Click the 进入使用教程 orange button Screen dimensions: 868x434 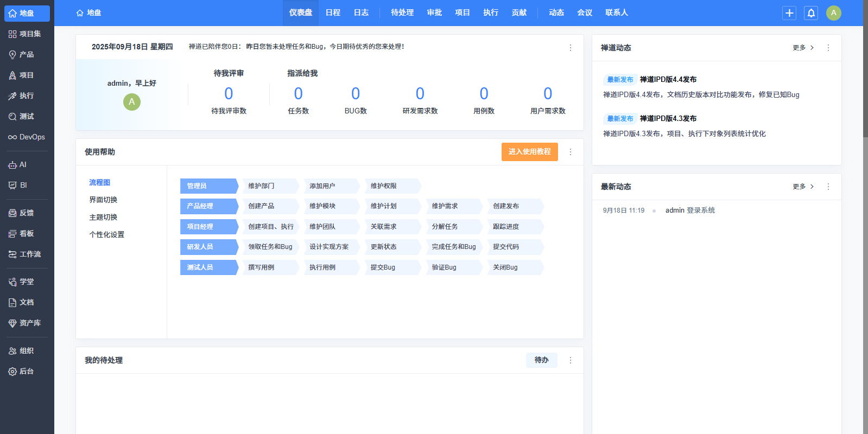529,152
